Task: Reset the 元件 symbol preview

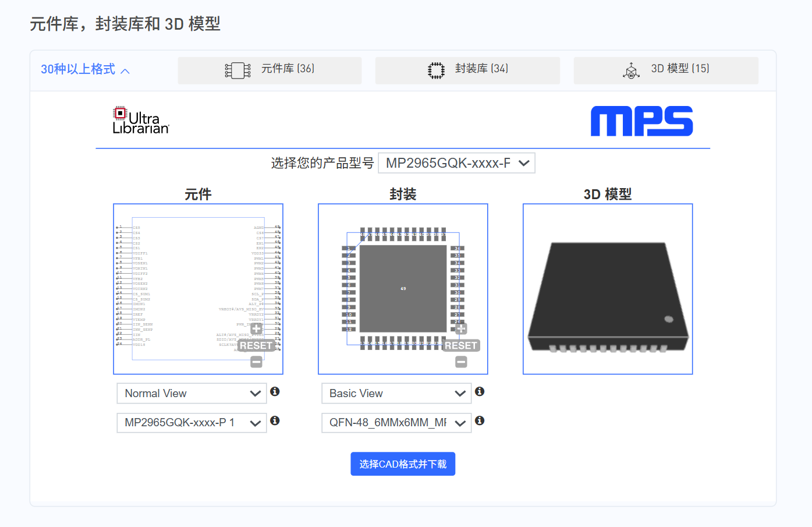Action: [256, 346]
